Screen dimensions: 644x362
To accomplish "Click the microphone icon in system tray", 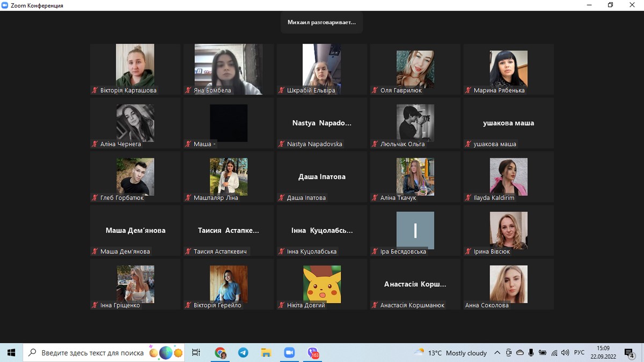I will tap(531, 353).
